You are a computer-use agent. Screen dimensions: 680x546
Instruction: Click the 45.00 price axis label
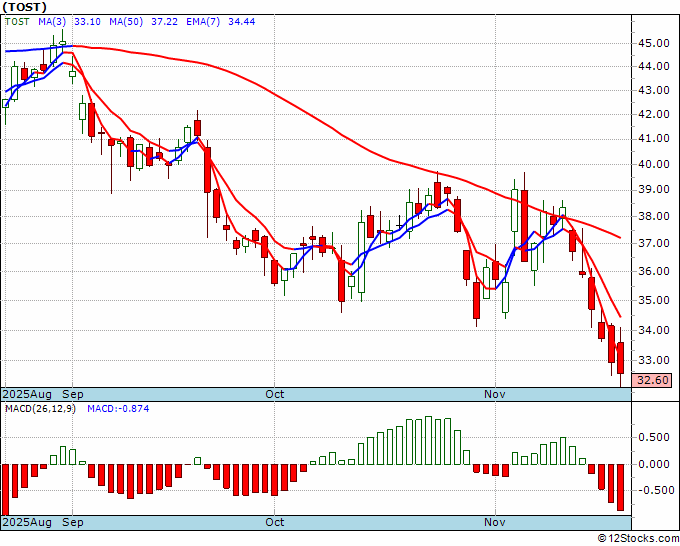tap(654, 43)
